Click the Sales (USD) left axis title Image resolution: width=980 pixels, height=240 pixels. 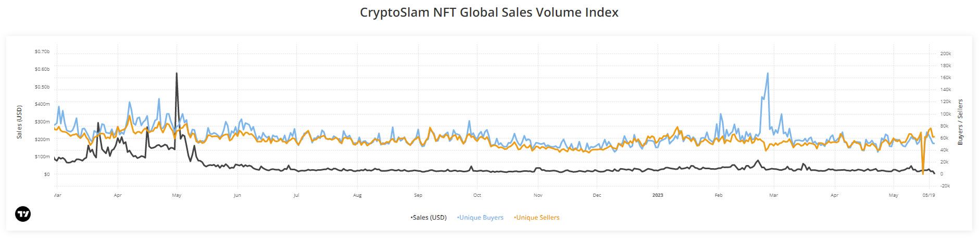pyautogui.click(x=20, y=122)
